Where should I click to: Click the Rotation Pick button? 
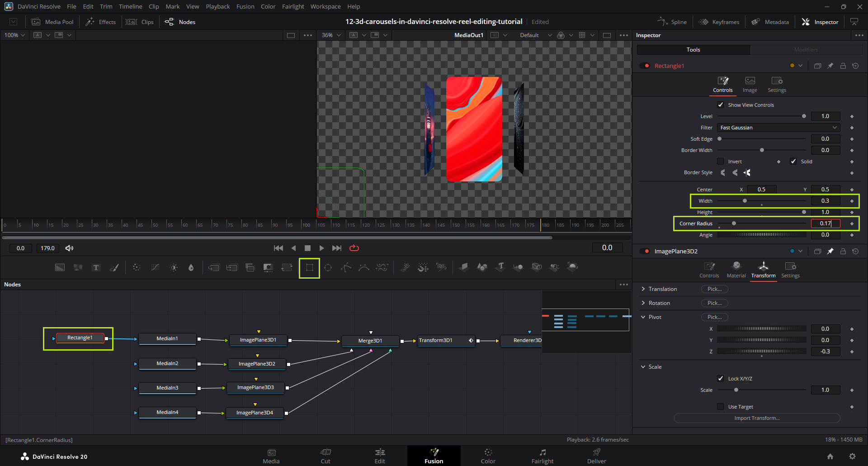[x=714, y=303]
